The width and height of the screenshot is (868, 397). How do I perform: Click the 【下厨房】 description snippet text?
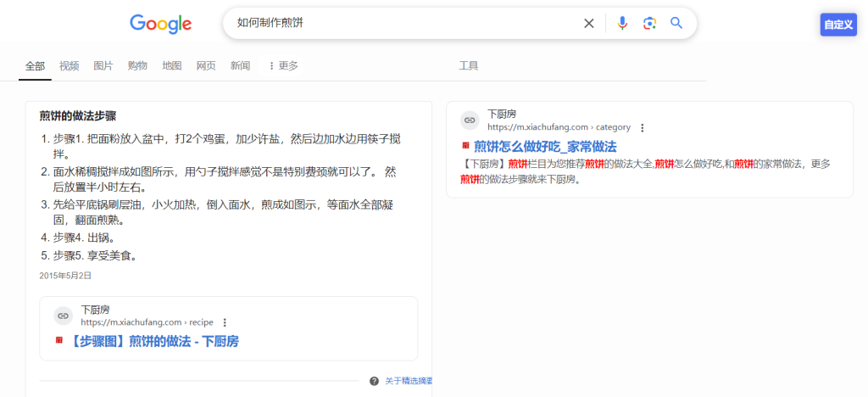click(645, 171)
